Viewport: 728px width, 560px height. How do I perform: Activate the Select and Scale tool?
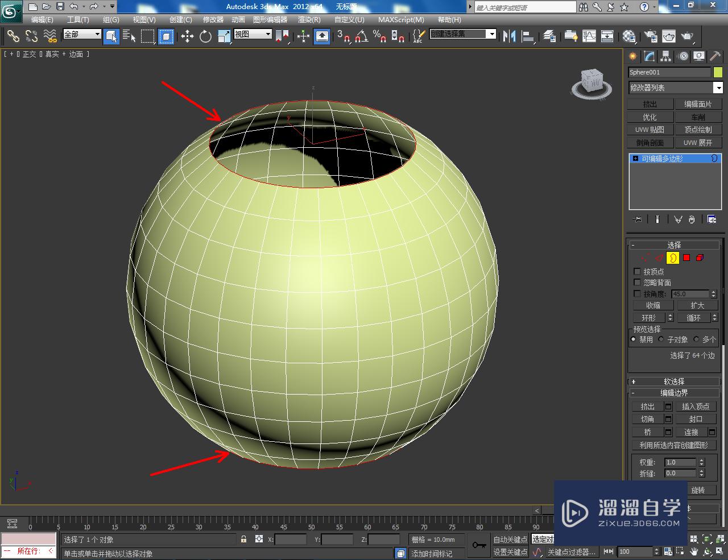(x=224, y=36)
